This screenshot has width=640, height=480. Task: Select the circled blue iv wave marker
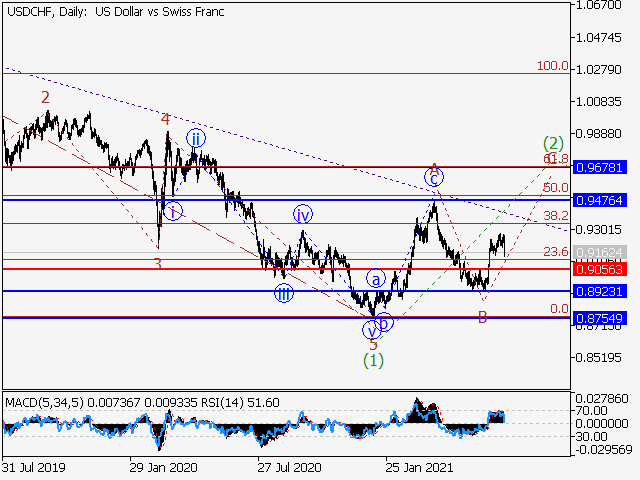pos(303,214)
